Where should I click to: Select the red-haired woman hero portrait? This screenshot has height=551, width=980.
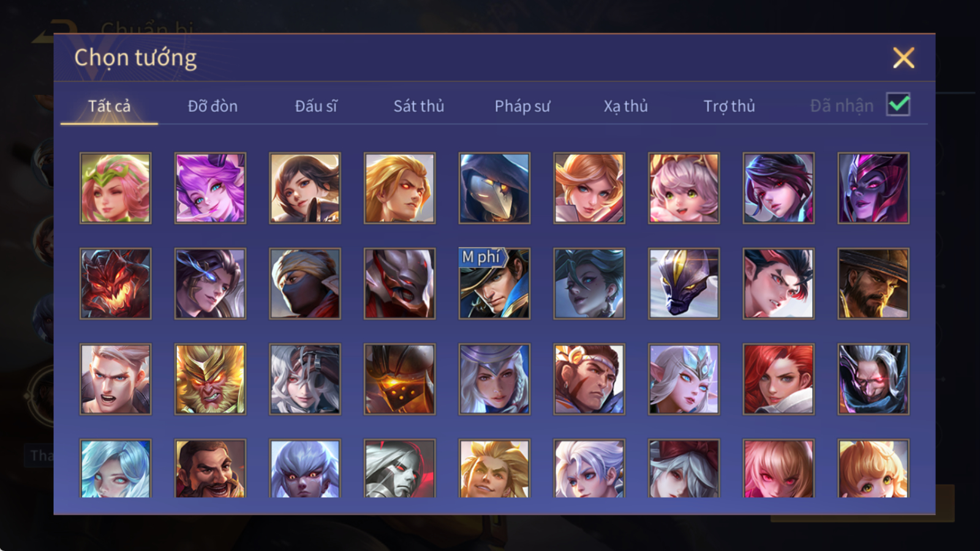click(x=778, y=379)
